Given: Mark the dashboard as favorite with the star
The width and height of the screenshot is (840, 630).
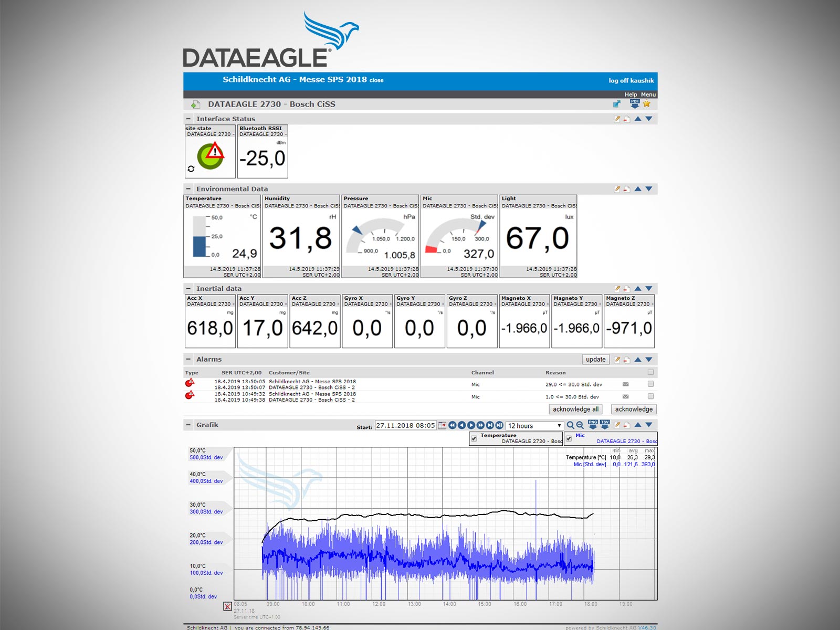Looking at the screenshot, I should [647, 103].
